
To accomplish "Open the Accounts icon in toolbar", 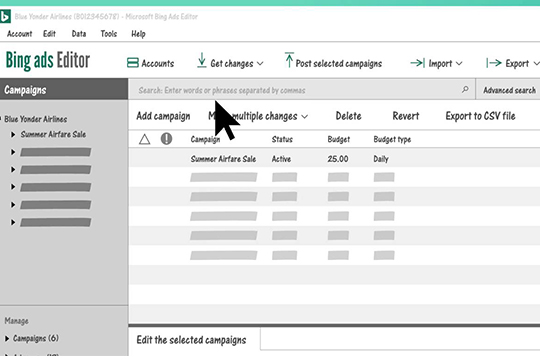I will point(133,63).
